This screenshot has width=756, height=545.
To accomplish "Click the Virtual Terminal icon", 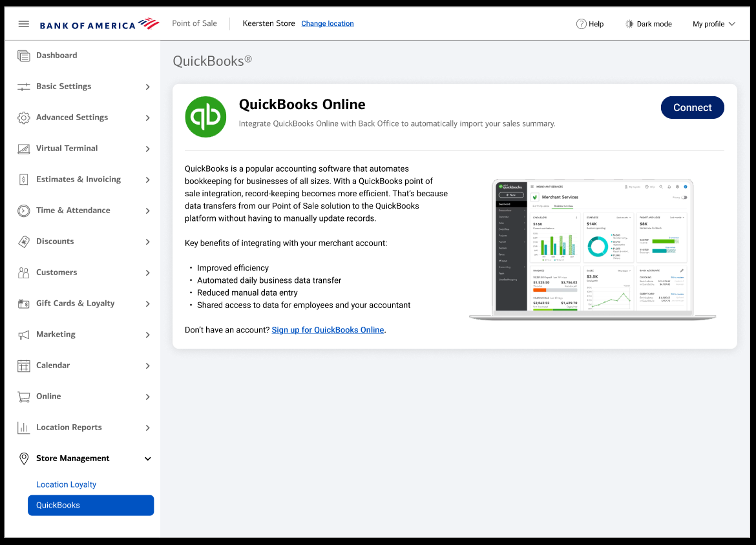I will coord(24,149).
